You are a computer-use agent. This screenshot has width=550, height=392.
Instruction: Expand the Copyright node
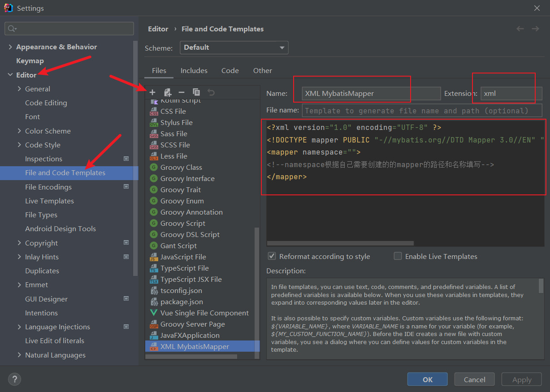pos(19,243)
